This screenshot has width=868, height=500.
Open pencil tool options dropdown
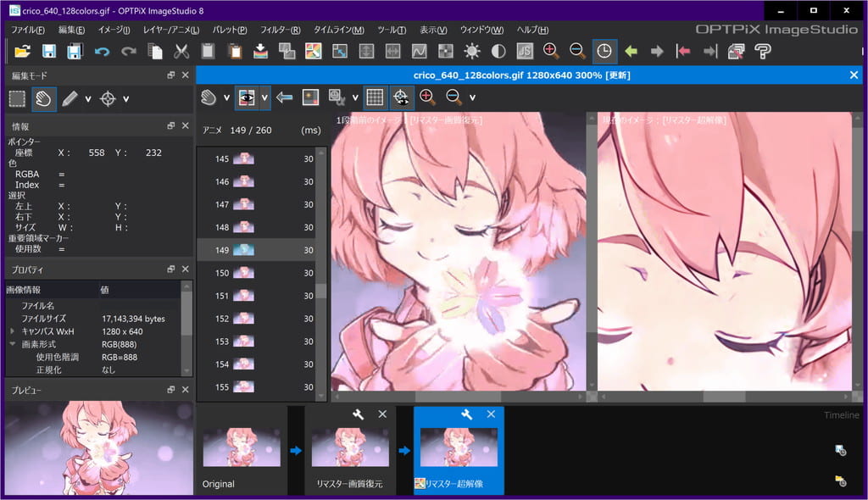coord(88,99)
